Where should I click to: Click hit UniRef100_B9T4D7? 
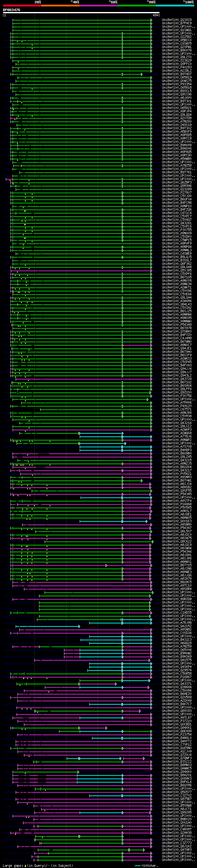coord(177,74)
